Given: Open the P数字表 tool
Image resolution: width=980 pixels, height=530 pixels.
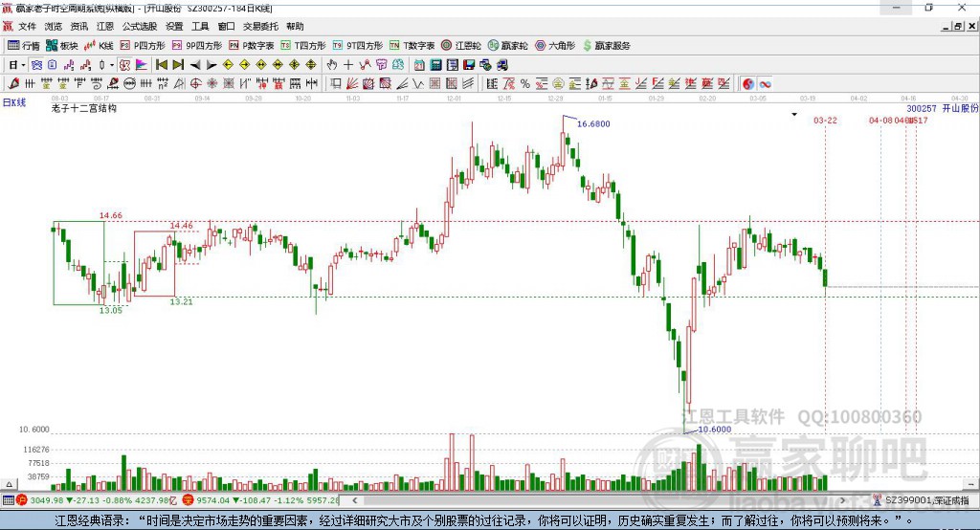Looking at the screenshot, I should point(252,46).
